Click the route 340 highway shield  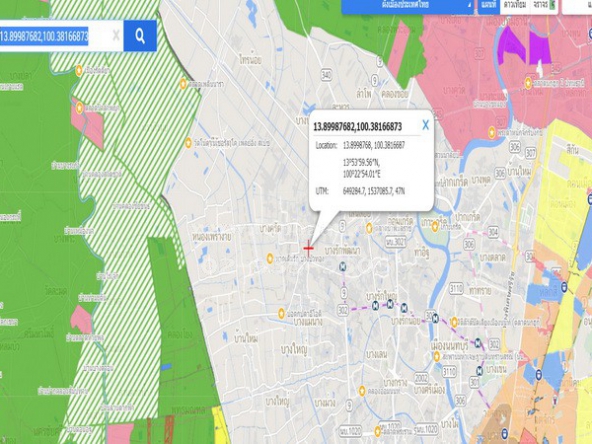(326, 75)
